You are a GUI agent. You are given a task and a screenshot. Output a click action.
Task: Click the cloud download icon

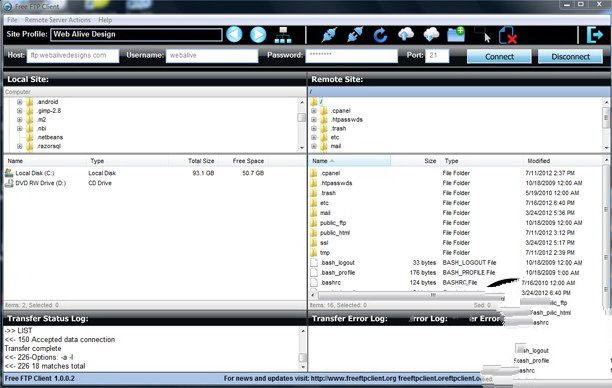coord(431,34)
